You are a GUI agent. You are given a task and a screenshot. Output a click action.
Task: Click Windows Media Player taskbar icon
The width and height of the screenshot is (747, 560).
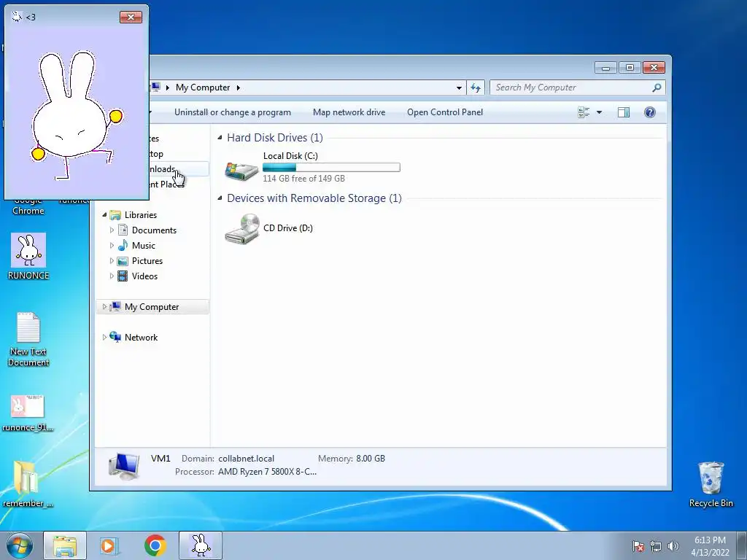(109, 545)
